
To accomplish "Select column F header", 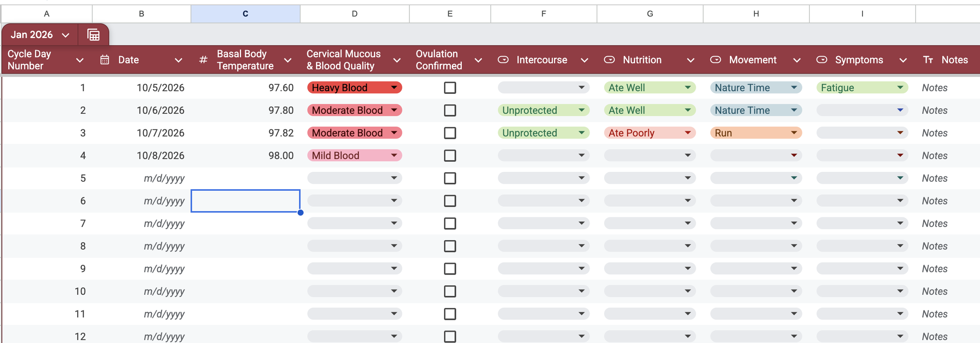I will pyautogui.click(x=543, y=14).
